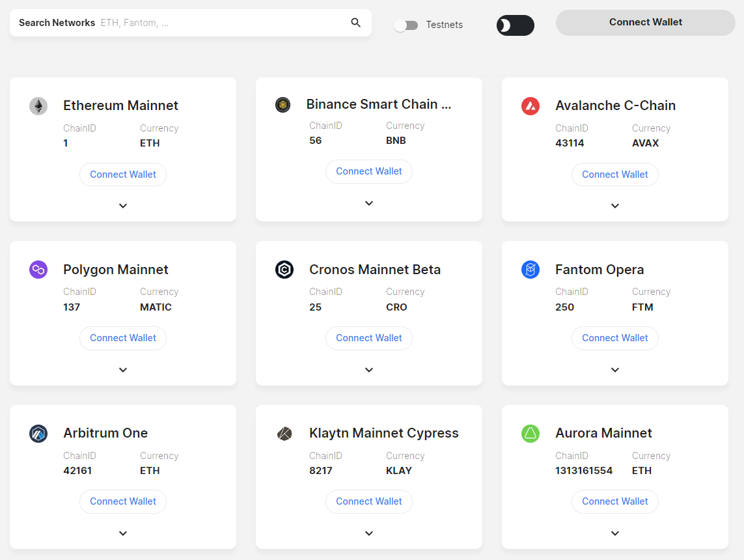744x560 pixels.
Task: Expand the Aurora Mainnet card chevron
Action: pyautogui.click(x=615, y=533)
